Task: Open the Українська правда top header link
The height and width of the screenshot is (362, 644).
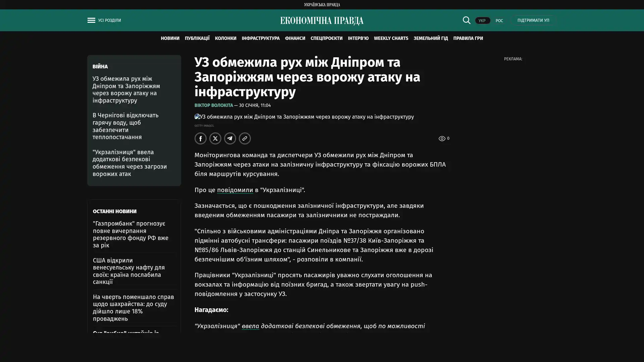Action: coord(322,5)
